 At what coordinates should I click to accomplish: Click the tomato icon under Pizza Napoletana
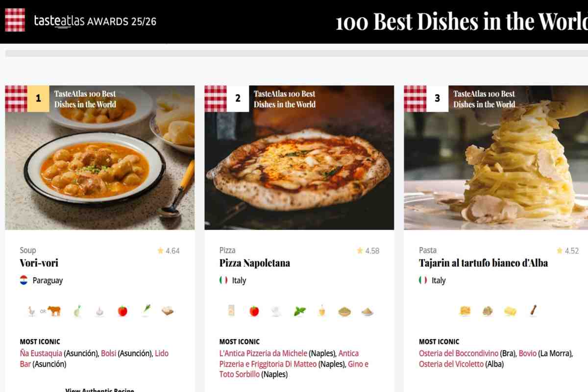click(254, 311)
